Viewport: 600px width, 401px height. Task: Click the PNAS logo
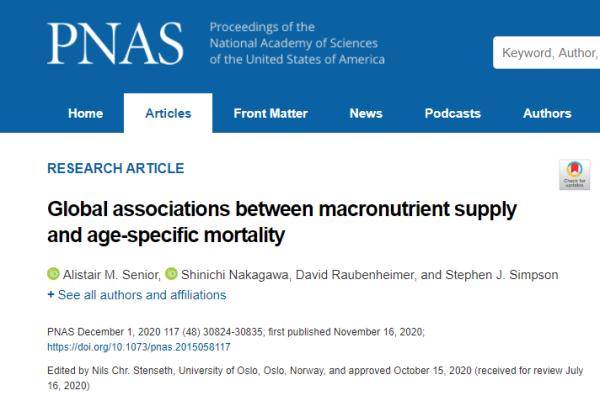coord(115,43)
